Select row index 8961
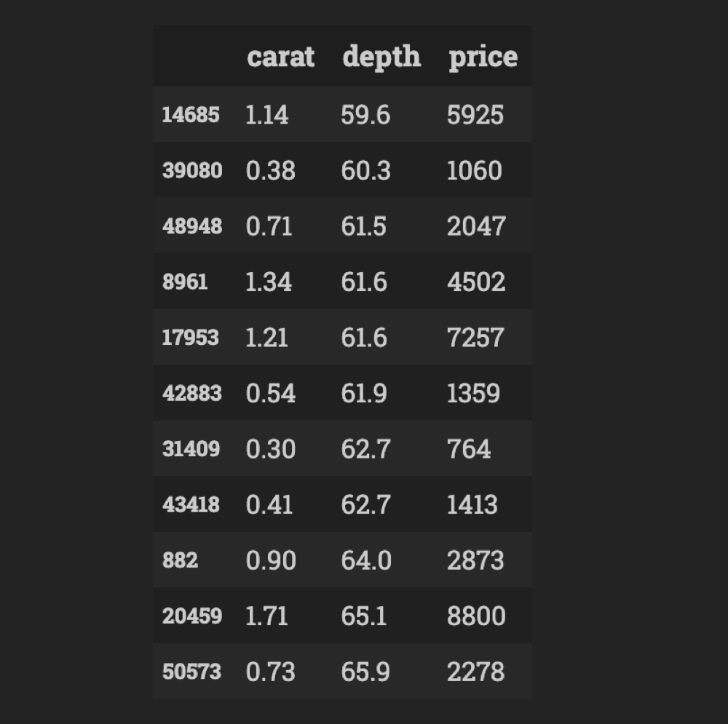 click(x=185, y=282)
